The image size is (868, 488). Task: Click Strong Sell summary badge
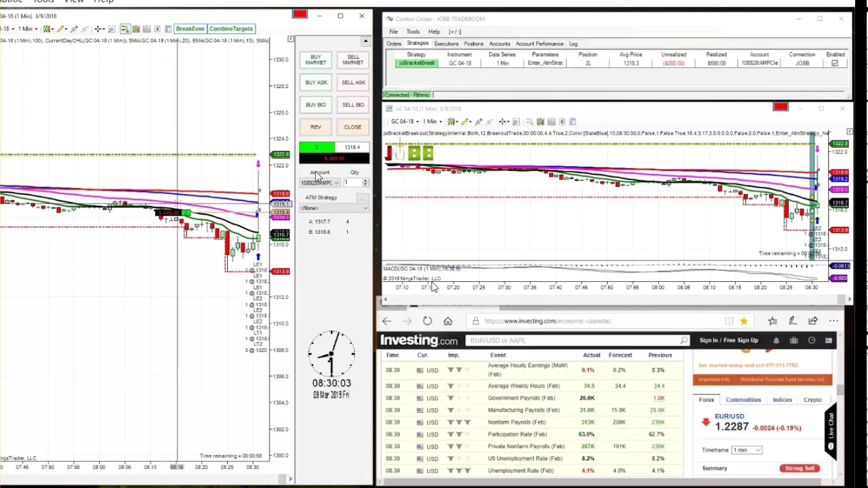(x=800, y=468)
